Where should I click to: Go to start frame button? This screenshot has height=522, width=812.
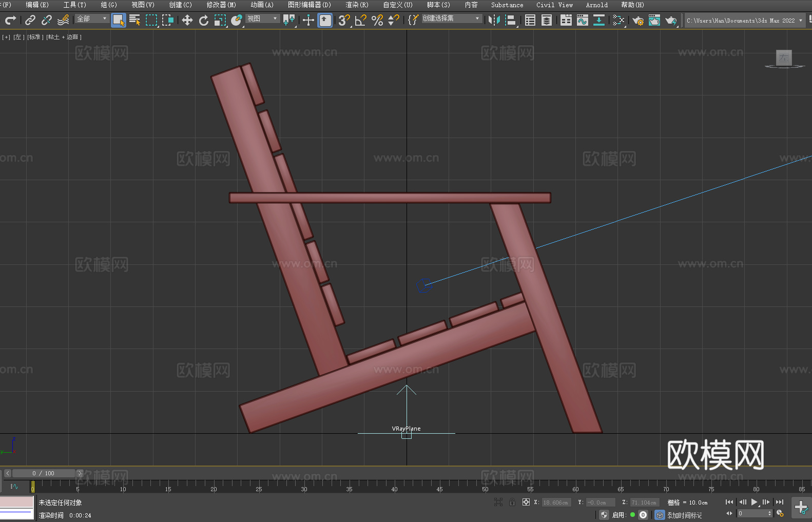[729, 502]
